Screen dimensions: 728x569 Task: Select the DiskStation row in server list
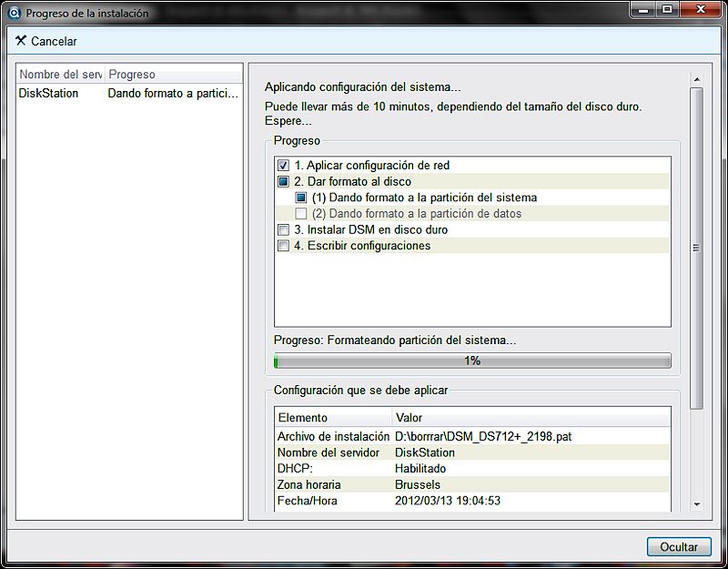click(129, 94)
